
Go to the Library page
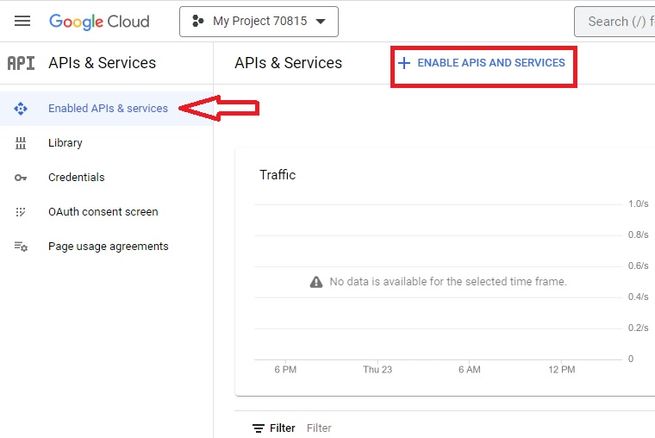65,143
